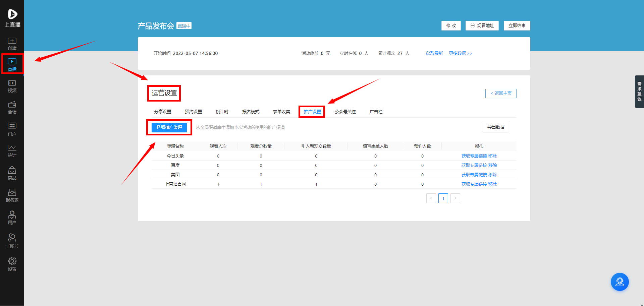Click the 导出数据 button

point(496,127)
